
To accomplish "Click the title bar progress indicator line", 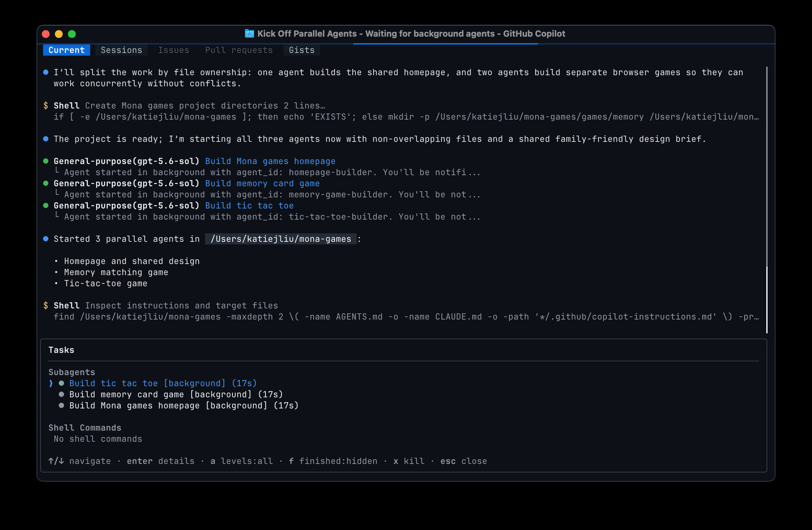I will [x=445, y=44].
